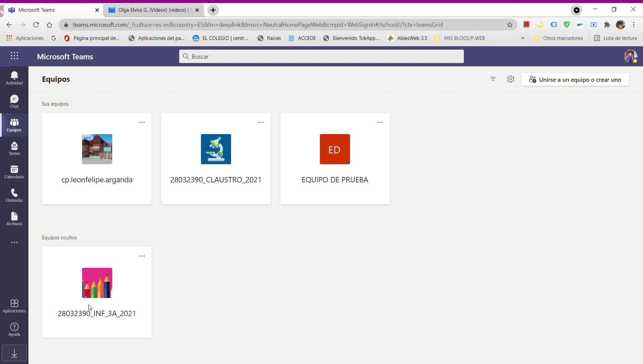
Task: Open Chat in the sidebar
Action: (x=14, y=101)
